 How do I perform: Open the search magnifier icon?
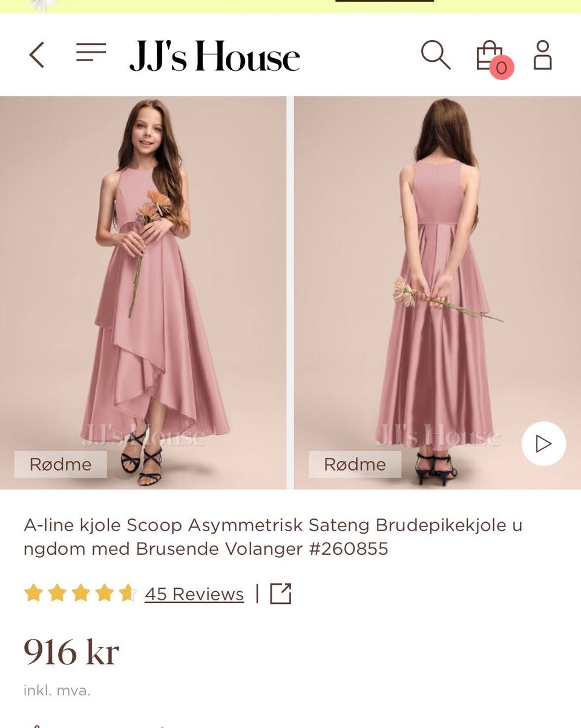pos(435,55)
